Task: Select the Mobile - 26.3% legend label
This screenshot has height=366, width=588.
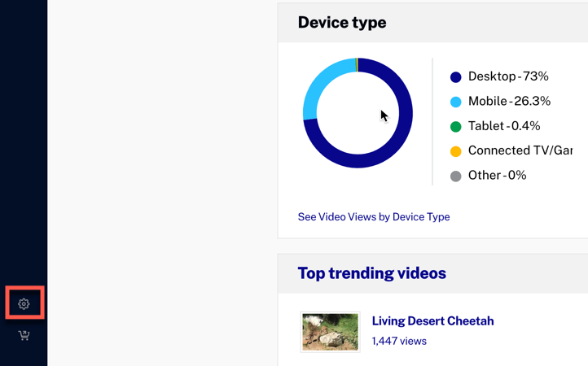Action: (x=509, y=101)
